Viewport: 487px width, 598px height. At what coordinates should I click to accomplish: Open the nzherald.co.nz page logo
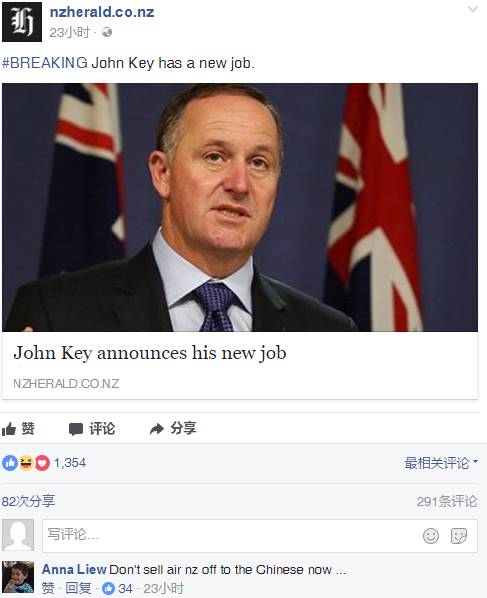[x=22, y=22]
